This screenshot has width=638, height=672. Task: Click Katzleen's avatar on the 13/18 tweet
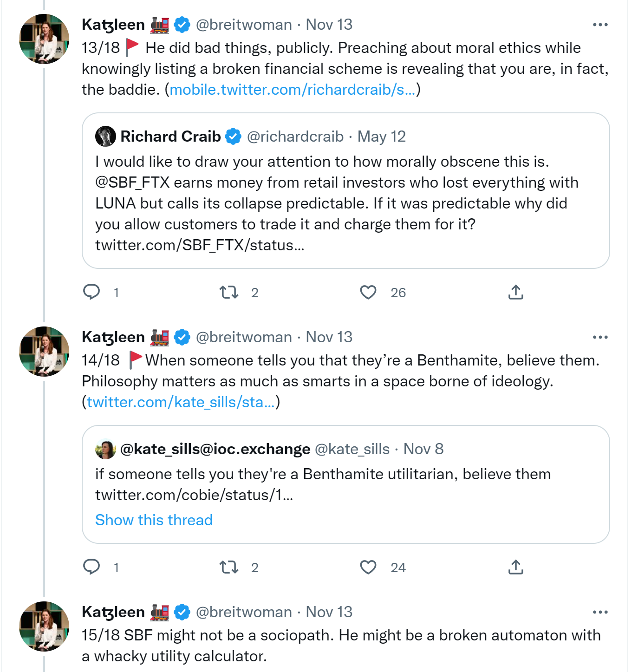pyautogui.click(x=44, y=39)
